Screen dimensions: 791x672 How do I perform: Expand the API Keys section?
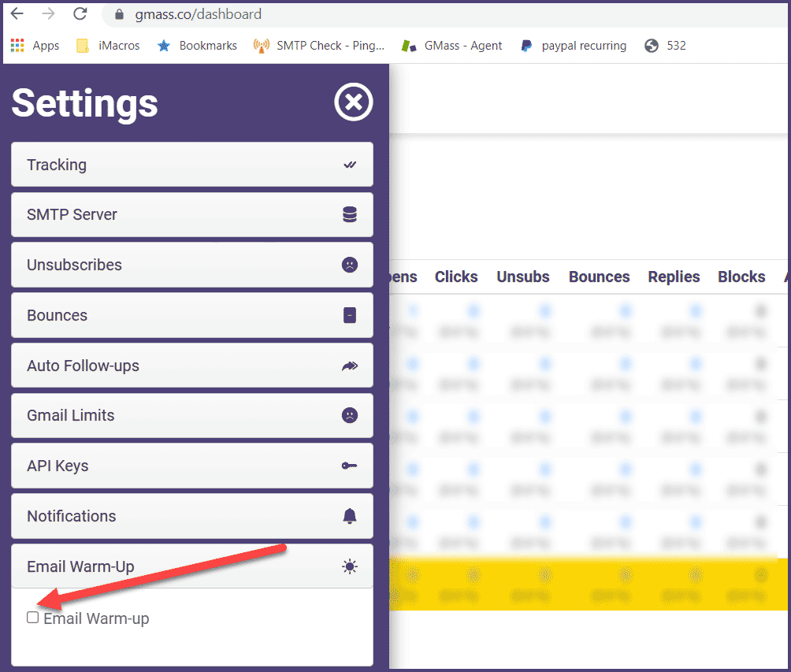(x=192, y=466)
